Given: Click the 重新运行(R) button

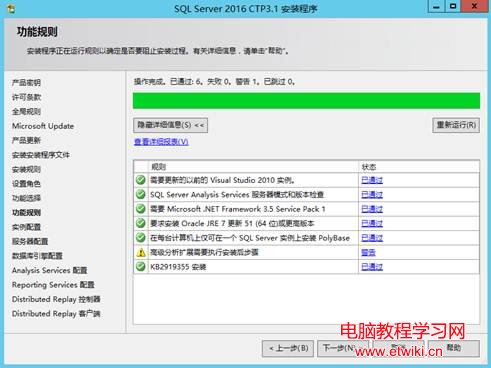Looking at the screenshot, I should 456,125.
